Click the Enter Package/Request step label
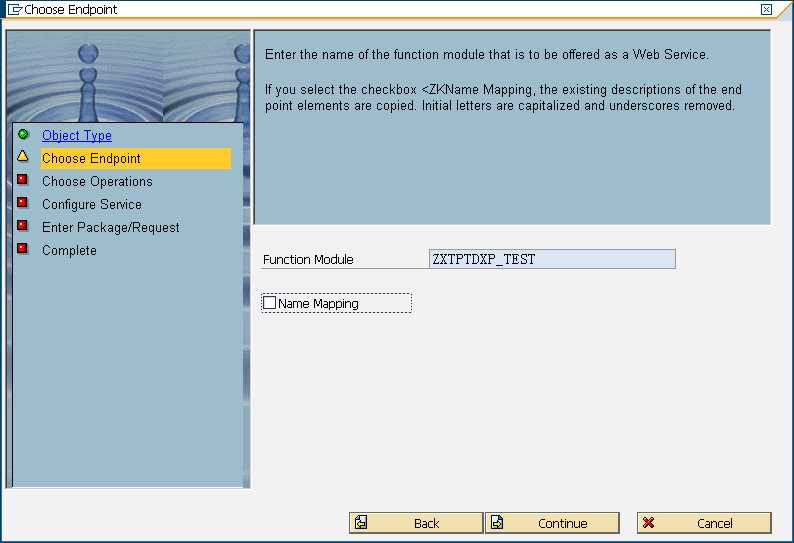The height and width of the screenshot is (543, 794). pyautogui.click(x=110, y=227)
